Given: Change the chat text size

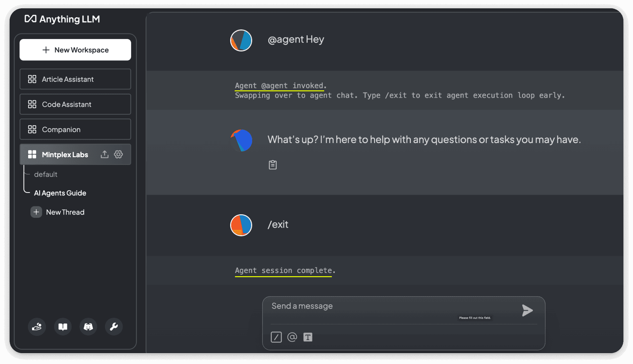Looking at the screenshot, I should 308,337.
